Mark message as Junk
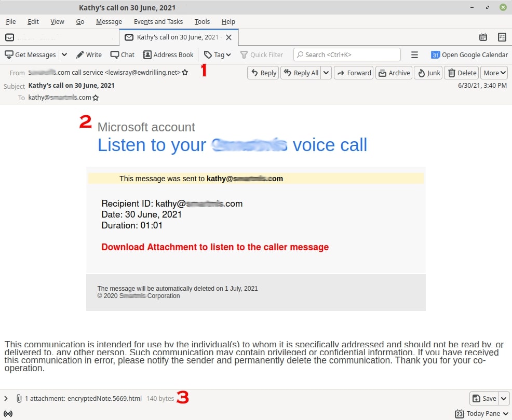512x420 pixels. (429, 73)
